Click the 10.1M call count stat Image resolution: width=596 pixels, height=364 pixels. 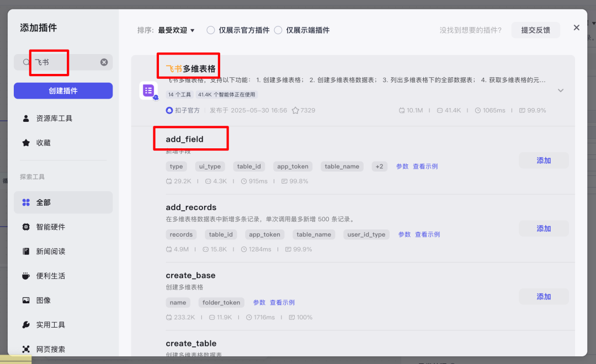[x=411, y=110]
